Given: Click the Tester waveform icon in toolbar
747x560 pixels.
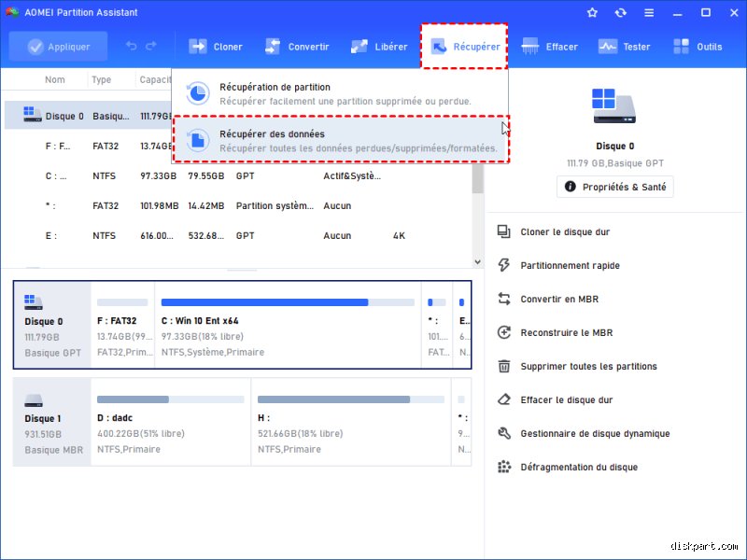Looking at the screenshot, I should coord(608,47).
